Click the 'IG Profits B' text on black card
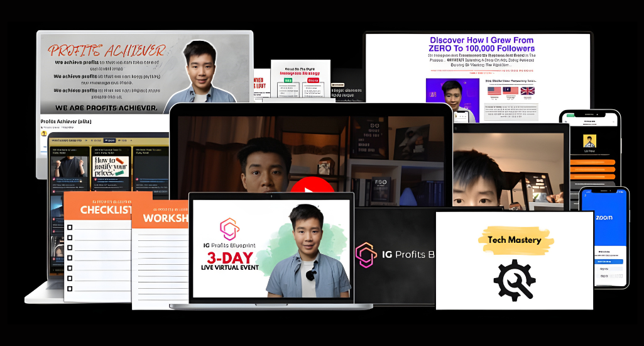The image size is (644, 346). [x=408, y=255]
